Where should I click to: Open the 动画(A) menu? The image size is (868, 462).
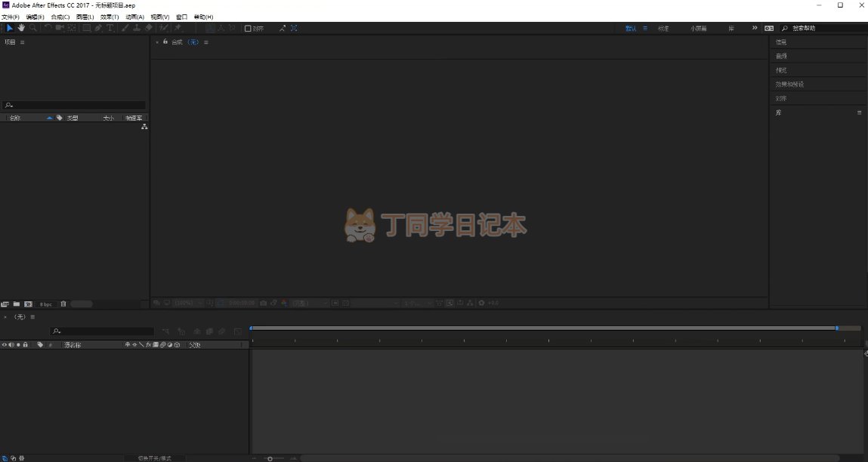(x=135, y=17)
